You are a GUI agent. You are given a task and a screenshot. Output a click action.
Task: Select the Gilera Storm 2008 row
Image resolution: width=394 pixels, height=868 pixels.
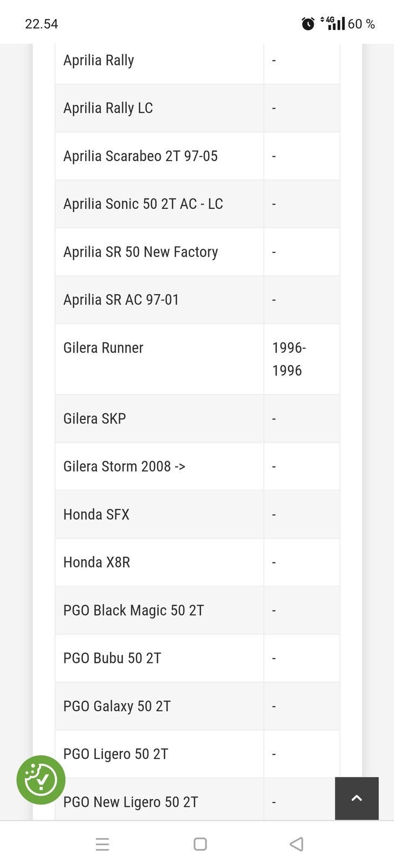pos(124,467)
